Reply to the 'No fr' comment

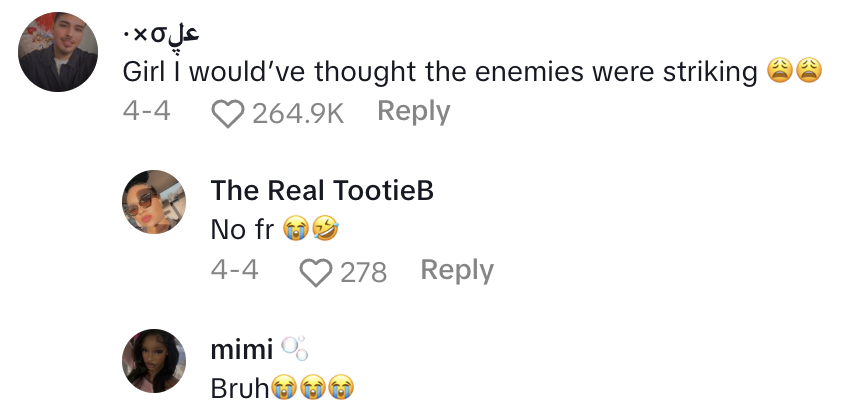tap(457, 270)
